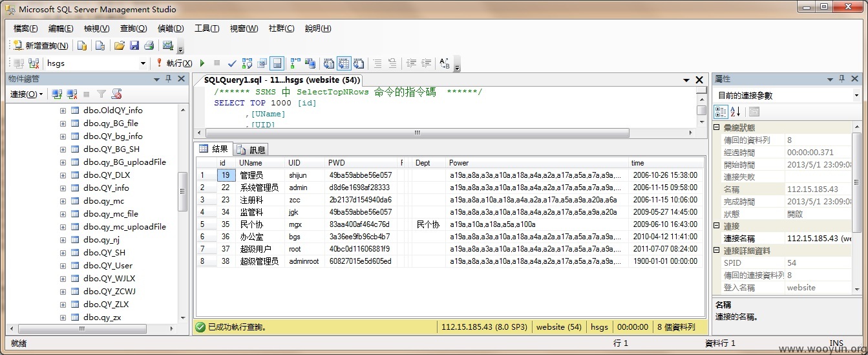Click the Object Explorer vertical scrollbar
Image resolution: width=868 pixels, height=355 pixels.
pyautogui.click(x=182, y=213)
